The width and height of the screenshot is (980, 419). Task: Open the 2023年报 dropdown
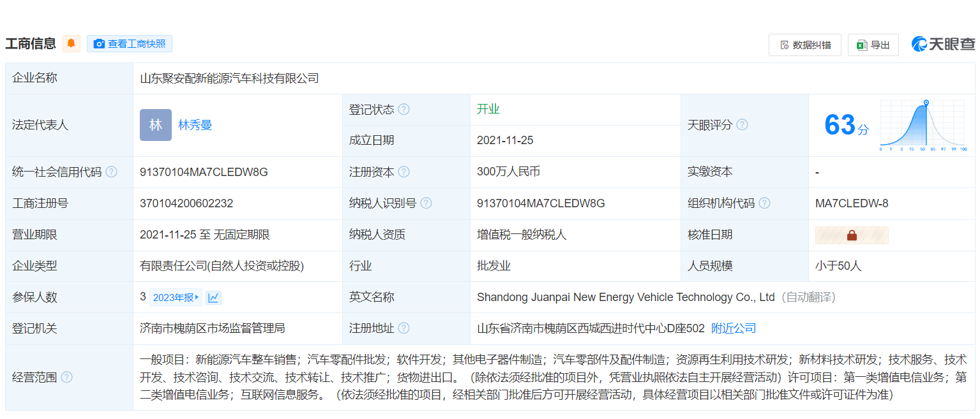tap(177, 297)
